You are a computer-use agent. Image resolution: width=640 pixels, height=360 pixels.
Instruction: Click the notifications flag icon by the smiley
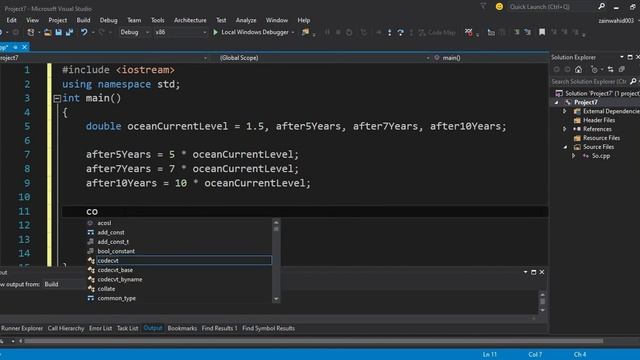pyautogui.click(x=484, y=7)
